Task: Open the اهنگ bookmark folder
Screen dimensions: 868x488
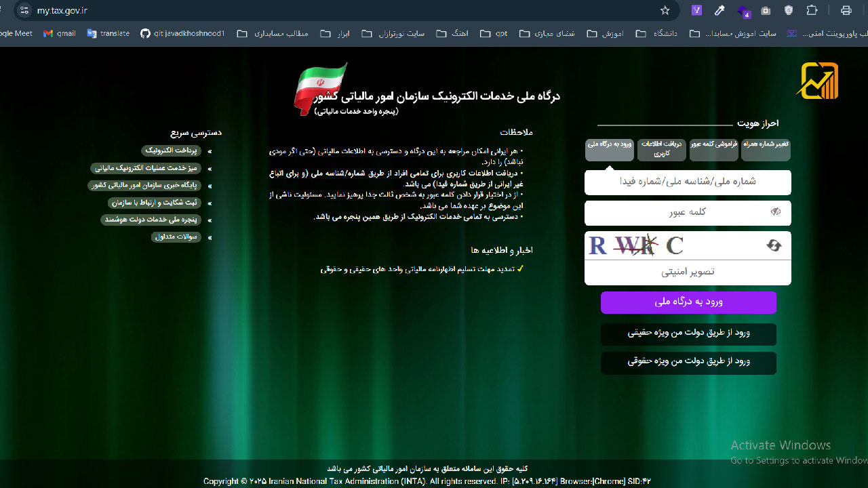Action: [452, 33]
